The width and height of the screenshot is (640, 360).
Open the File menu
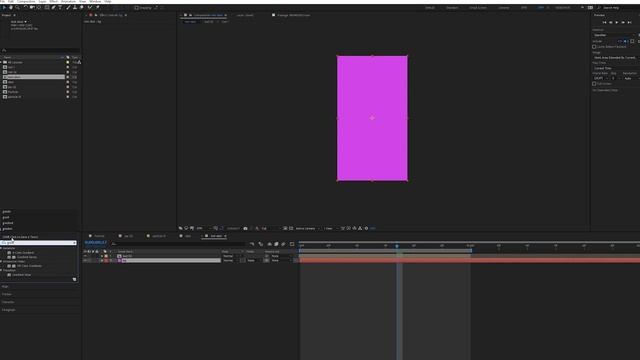point(3,2)
